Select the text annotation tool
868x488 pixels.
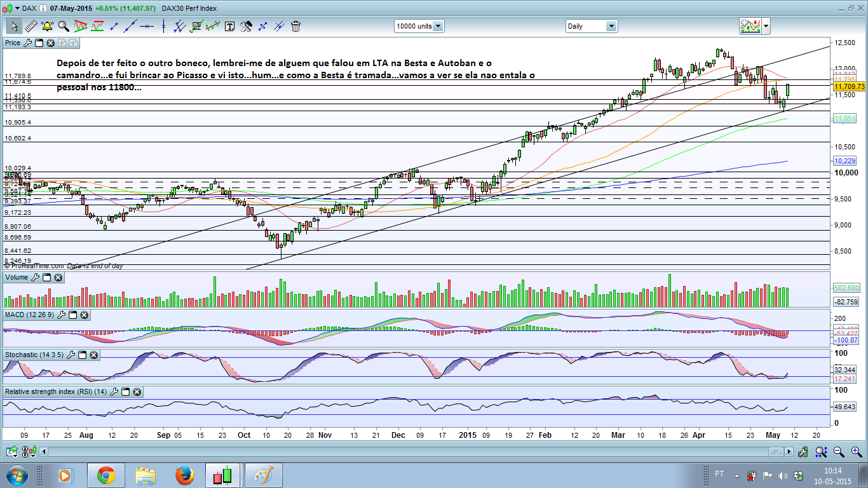pos(229,26)
